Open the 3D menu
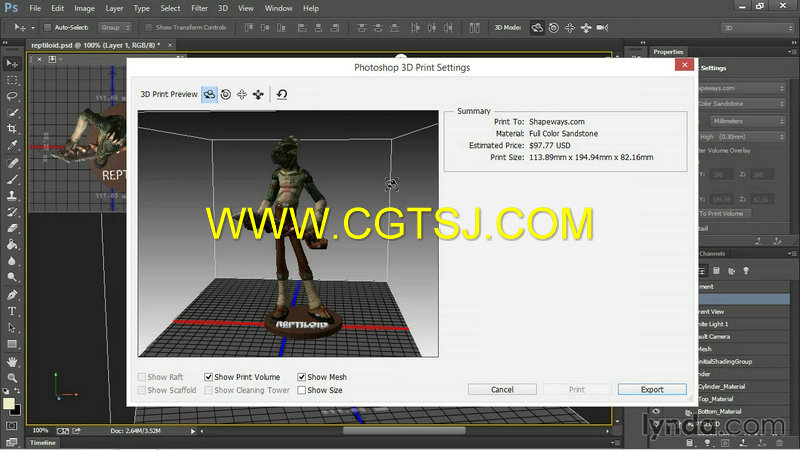This screenshot has height=450, width=800. [223, 8]
